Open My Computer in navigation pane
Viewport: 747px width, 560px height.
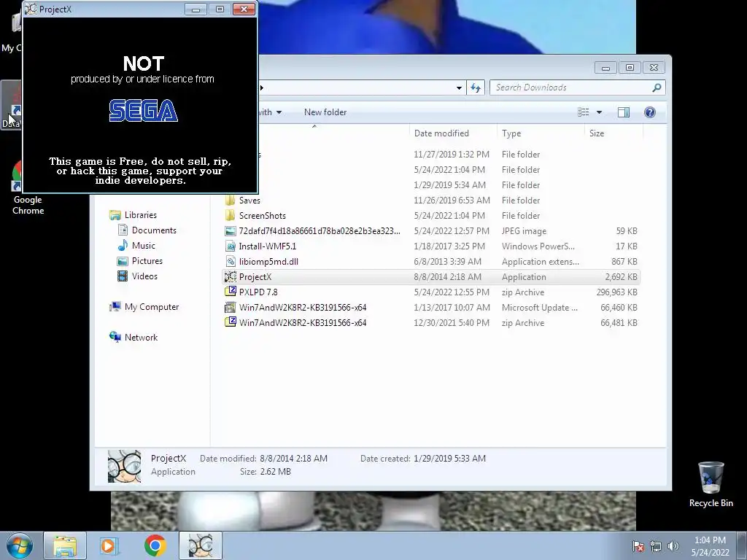pos(152,307)
